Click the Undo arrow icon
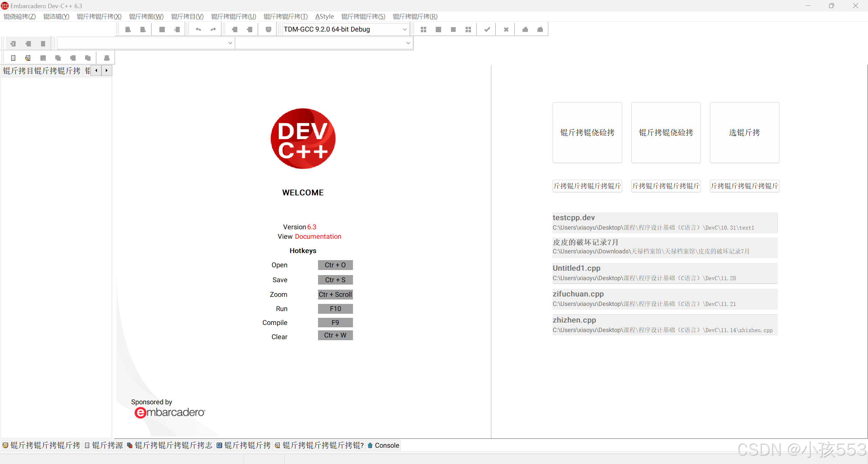This screenshot has width=868, height=464. pos(198,30)
